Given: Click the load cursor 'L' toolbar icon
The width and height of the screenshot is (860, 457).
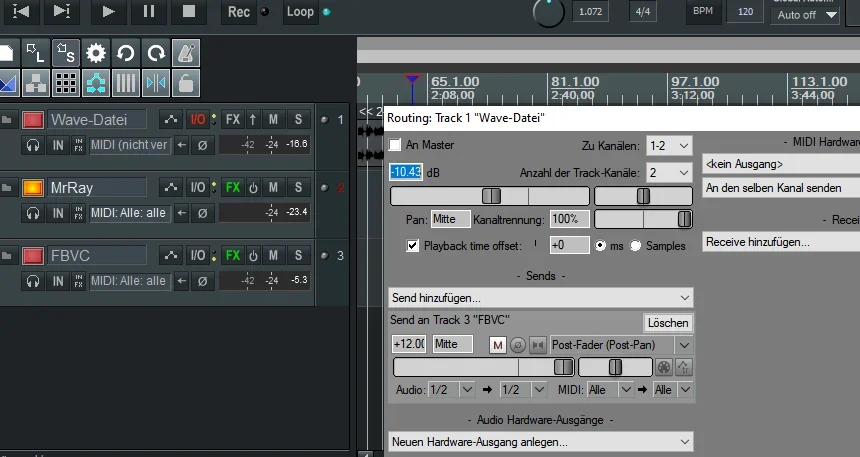Looking at the screenshot, I should [36, 53].
